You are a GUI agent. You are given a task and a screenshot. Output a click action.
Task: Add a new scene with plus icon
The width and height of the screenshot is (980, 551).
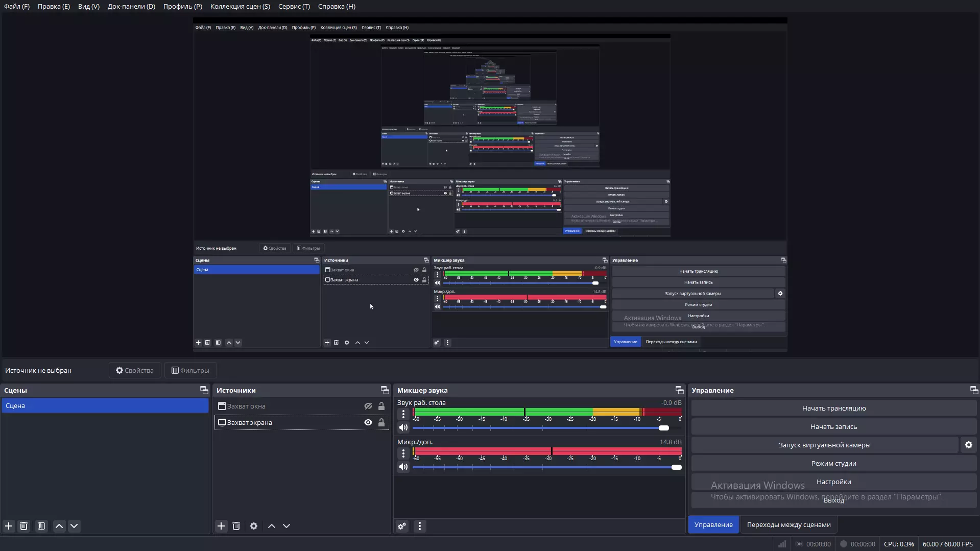9,526
